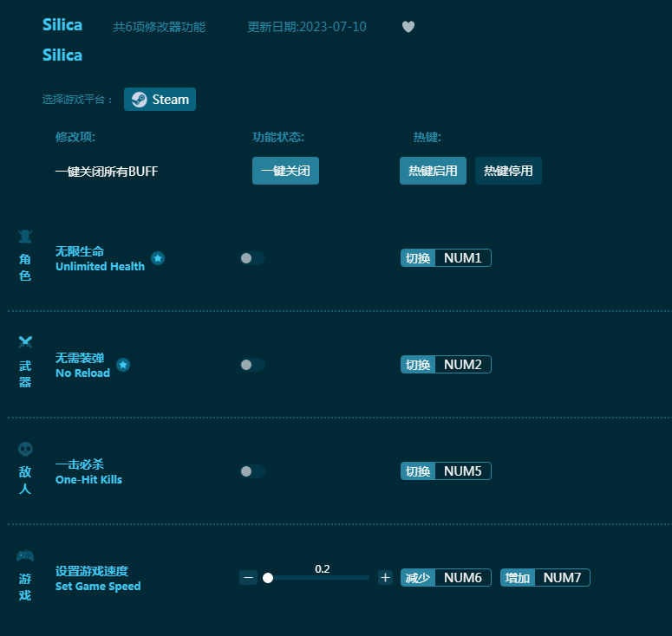Increase game speed with plus button

coord(385,578)
